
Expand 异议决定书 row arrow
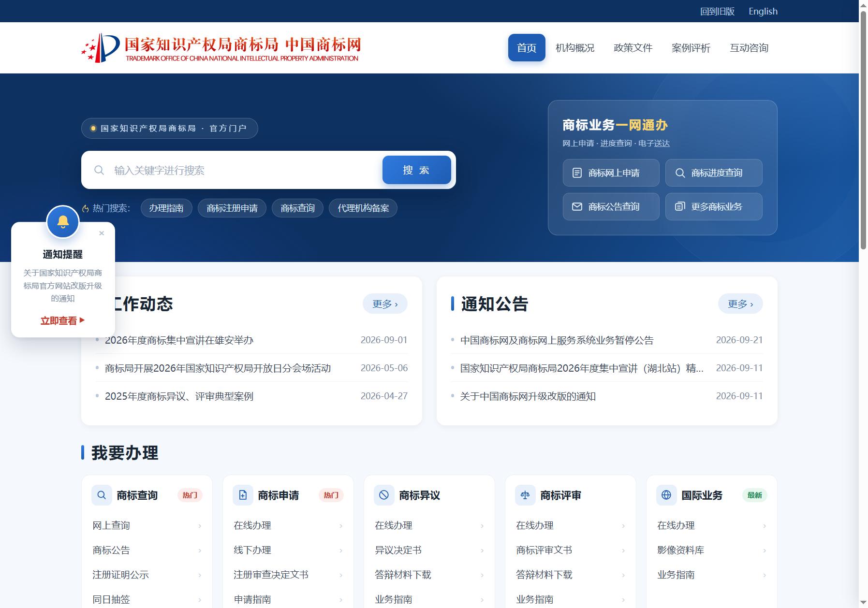pos(482,550)
